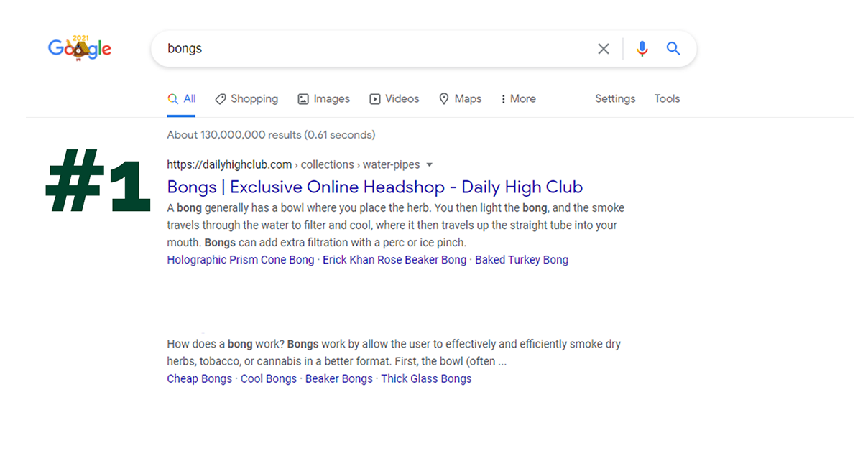Viewport: 868px width, 471px height.
Task: Open Beaker Bongs sitelink
Action: tap(339, 378)
